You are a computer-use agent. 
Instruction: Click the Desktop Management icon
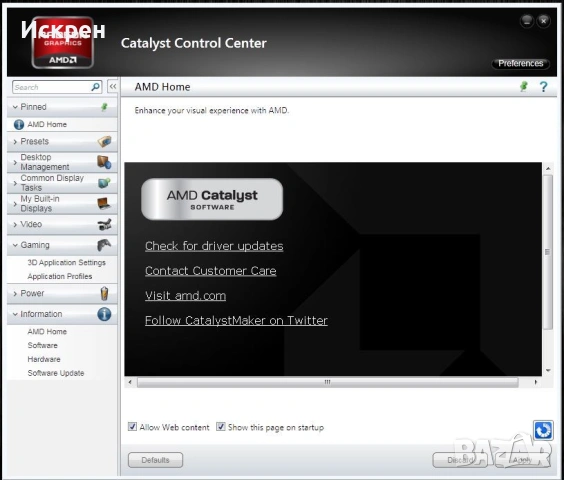pos(104,162)
